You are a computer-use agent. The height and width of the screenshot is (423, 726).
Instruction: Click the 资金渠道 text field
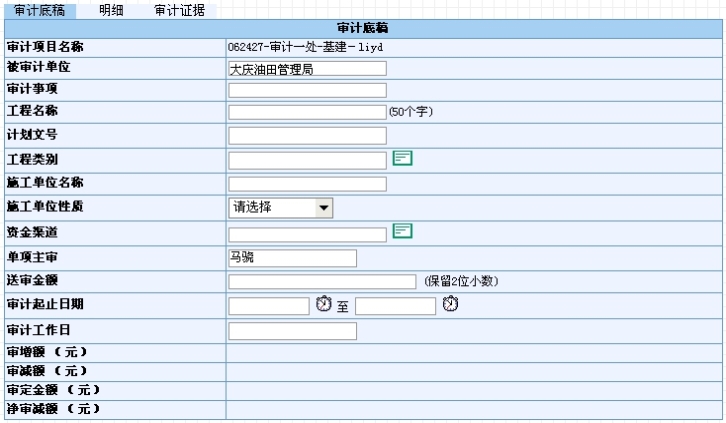pos(307,234)
